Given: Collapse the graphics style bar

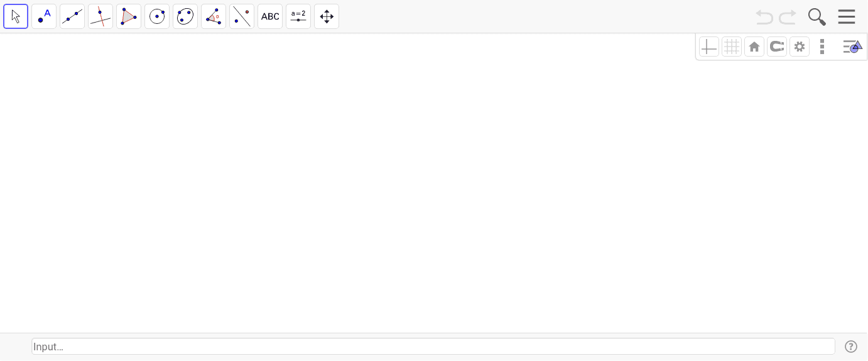Looking at the screenshot, I should point(852,47).
